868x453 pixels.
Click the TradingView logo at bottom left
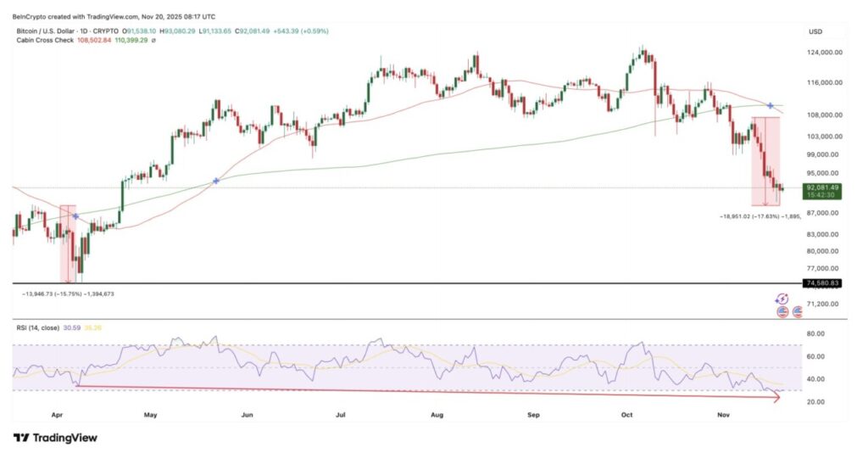click(55, 438)
